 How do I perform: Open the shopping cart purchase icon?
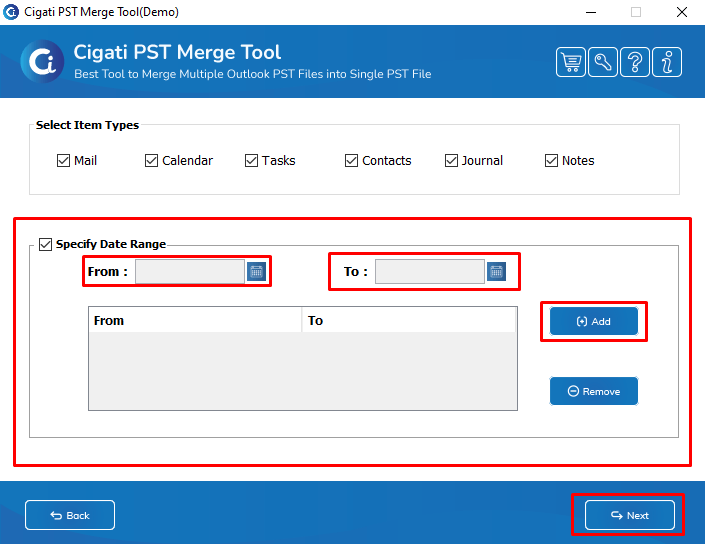click(x=571, y=62)
